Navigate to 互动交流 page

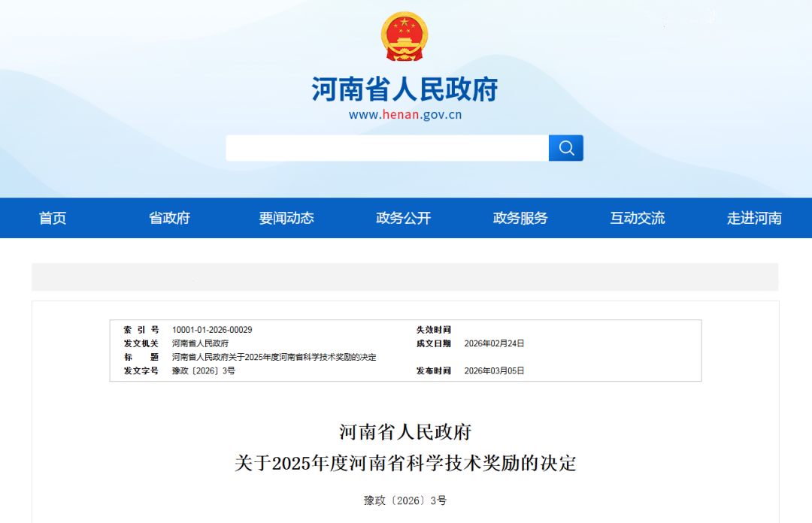(638, 218)
